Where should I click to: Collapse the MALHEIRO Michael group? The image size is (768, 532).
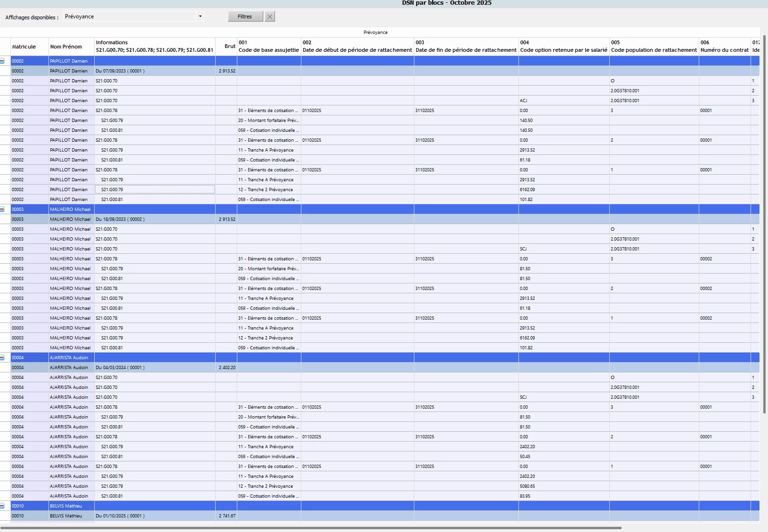point(2,210)
